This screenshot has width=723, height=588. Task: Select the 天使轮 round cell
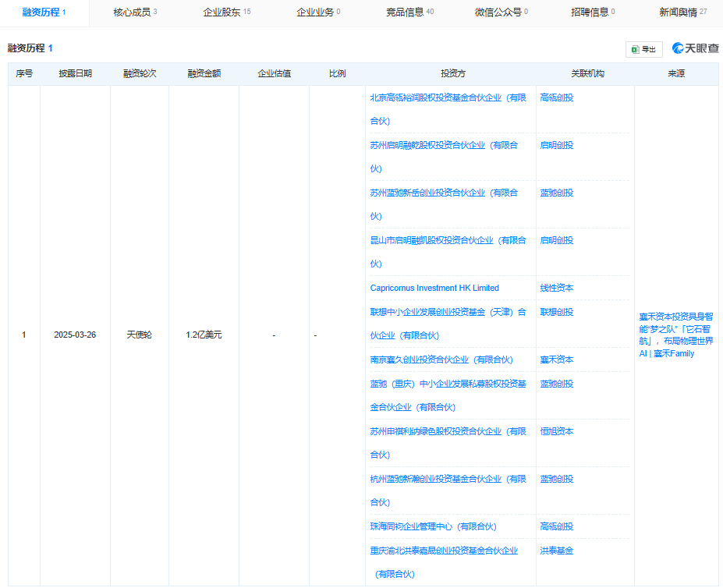140,335
